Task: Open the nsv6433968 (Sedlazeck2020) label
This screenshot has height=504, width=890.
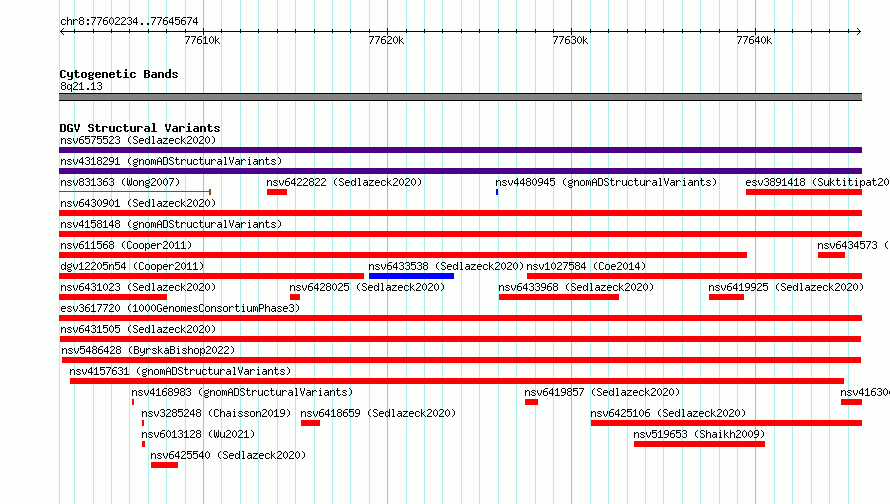Action: [576, 287]
